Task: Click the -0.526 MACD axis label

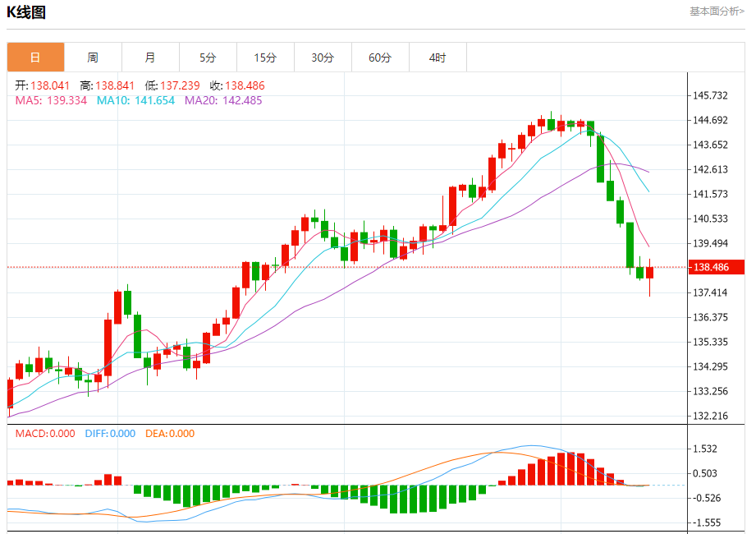Action: (x=707, y=498)
